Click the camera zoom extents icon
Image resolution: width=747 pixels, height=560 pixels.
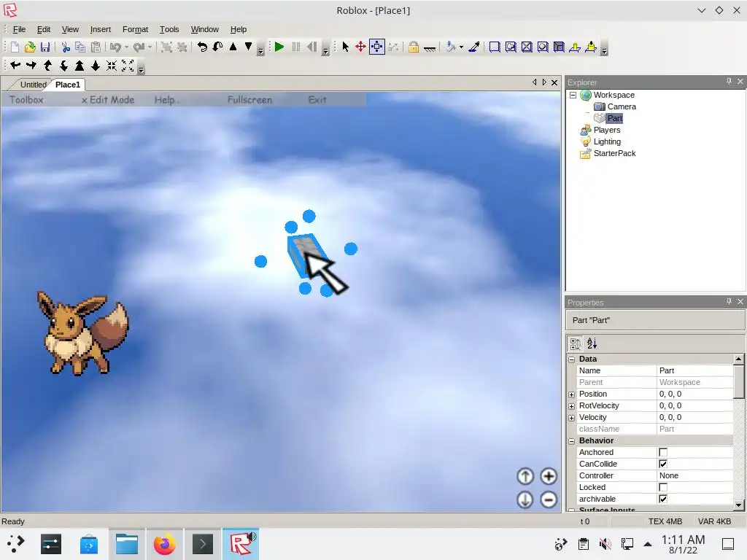tap(128, 65)
